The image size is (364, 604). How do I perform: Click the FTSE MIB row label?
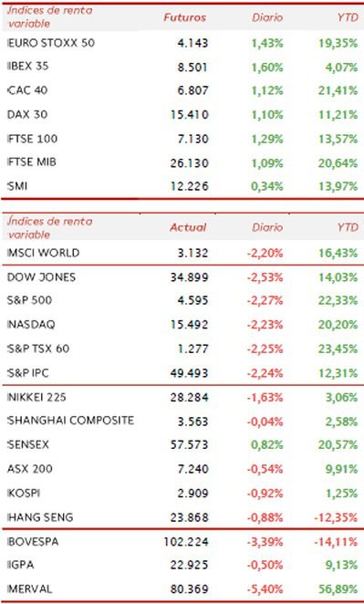pyautogui.click(x=32, y=161)
